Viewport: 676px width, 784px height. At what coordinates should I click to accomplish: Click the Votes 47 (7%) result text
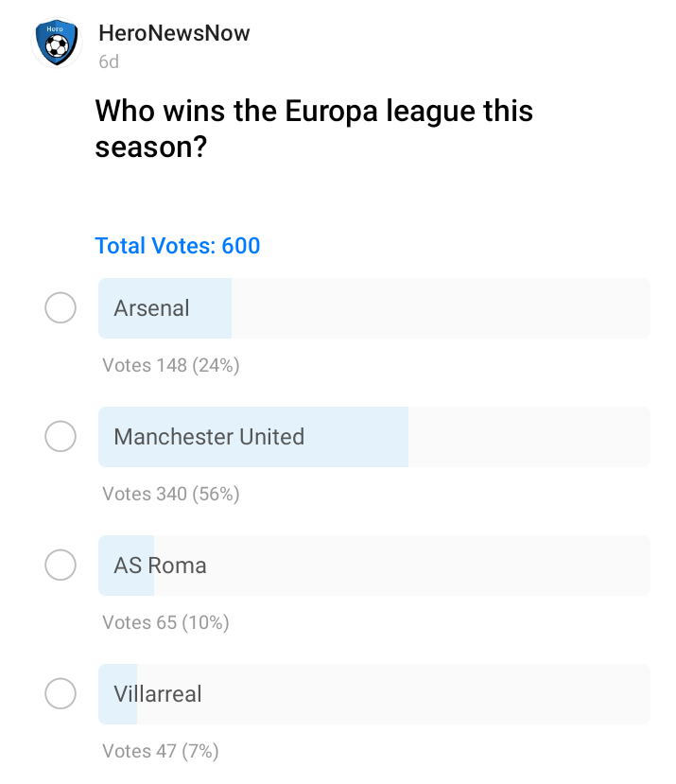[x=161, y=751]
